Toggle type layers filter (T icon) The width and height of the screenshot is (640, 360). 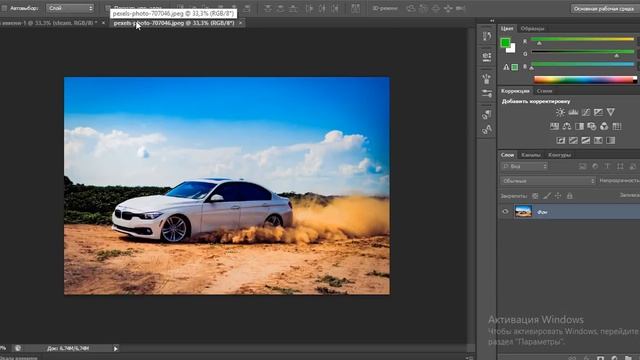tap(607, 166)
